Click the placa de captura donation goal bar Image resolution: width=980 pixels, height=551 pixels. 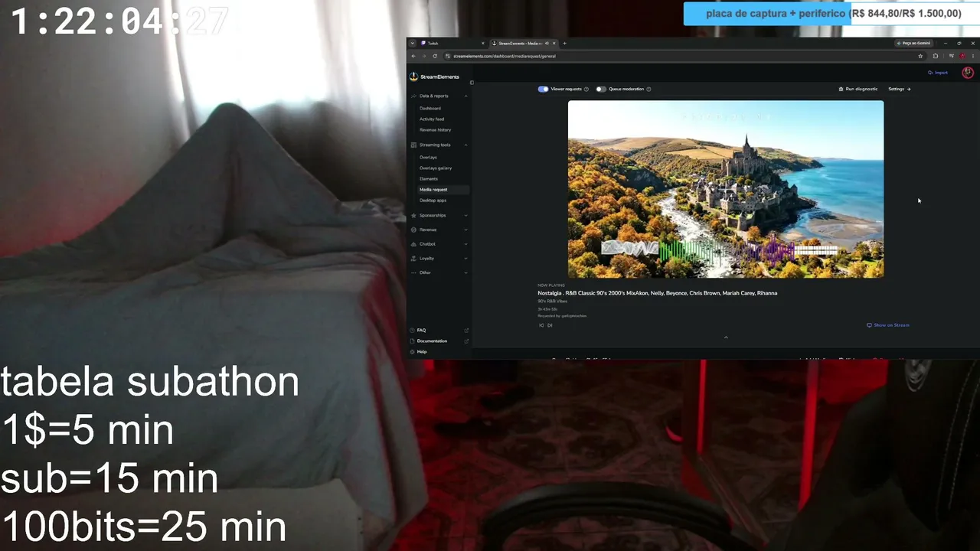point(830,14)
